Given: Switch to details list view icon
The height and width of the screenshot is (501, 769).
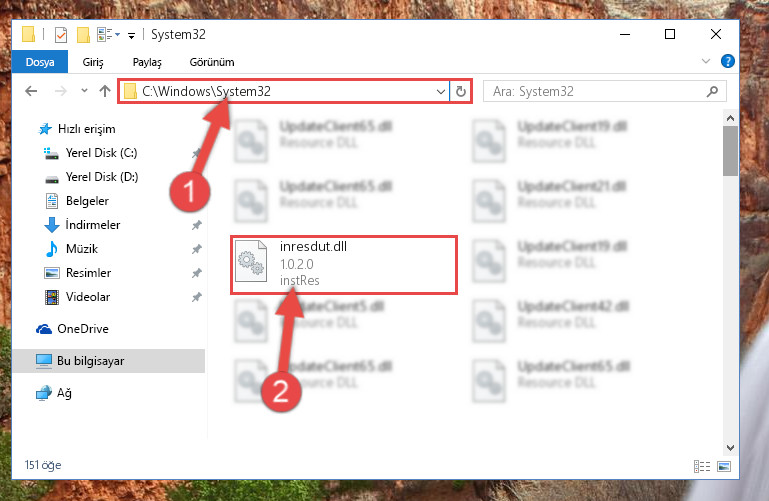Looking at the screenshot, I should pyautogui.click(x=702, y=466).
